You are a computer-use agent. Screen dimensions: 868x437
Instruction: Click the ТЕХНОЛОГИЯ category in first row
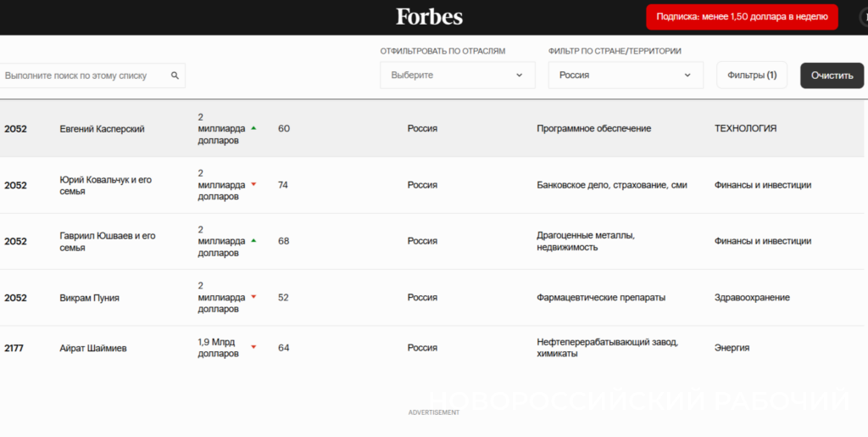click(x=745, y=129)
